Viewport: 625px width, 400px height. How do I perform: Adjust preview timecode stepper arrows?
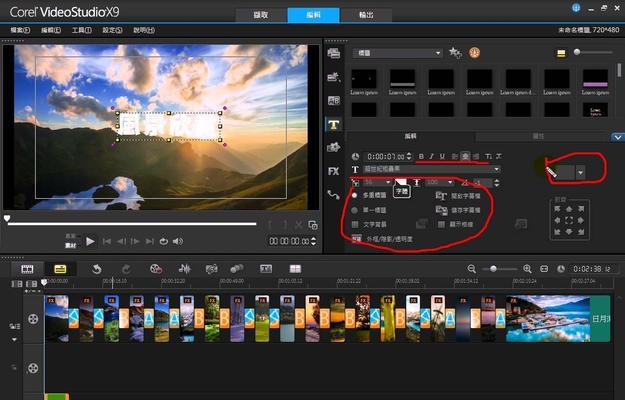click(314, 241)
